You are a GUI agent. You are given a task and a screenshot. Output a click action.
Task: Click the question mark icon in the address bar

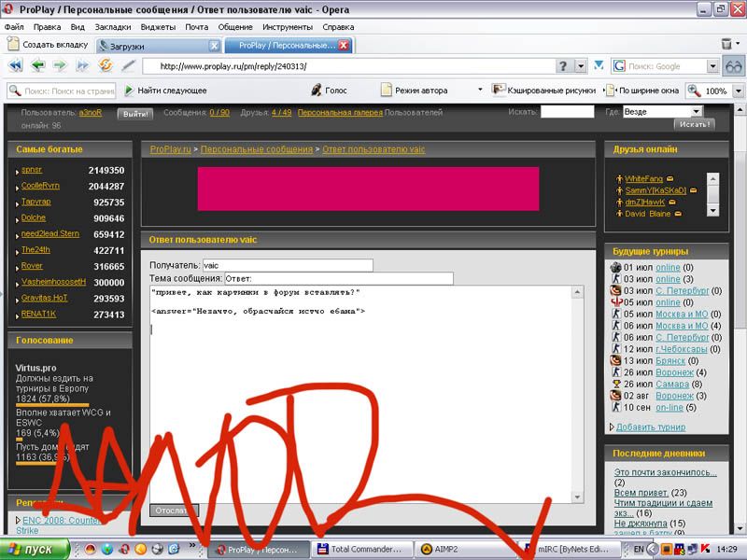tap(563, 66)
